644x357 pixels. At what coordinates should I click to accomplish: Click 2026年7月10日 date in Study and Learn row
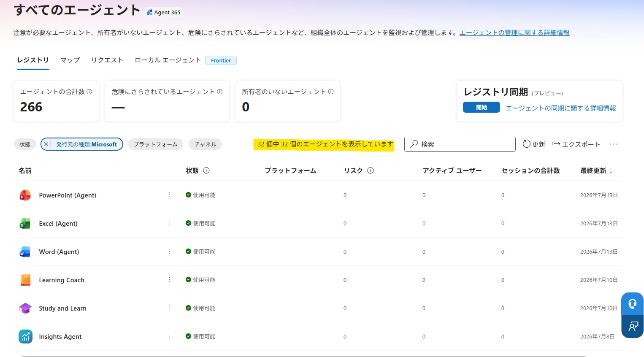click(599, 308)
